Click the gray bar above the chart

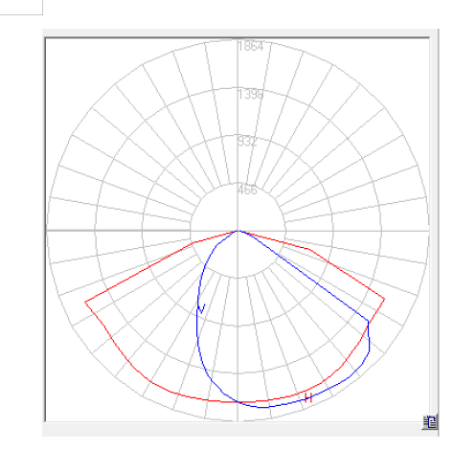[240, 33]
